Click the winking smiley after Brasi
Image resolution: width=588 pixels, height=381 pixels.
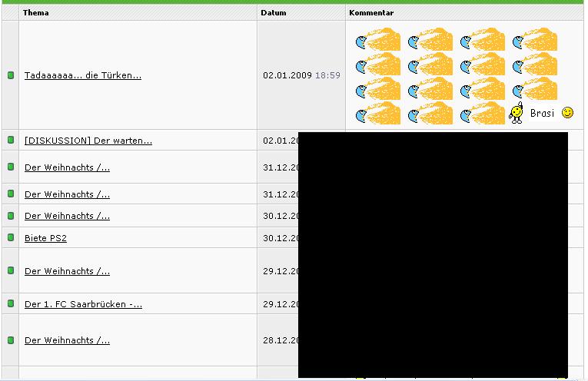pos(567,113)
